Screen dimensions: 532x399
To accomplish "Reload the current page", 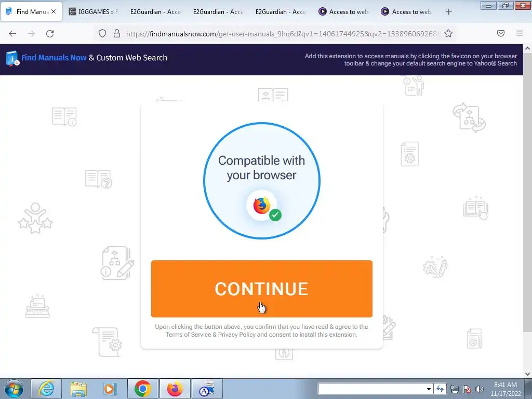I will 50,34.
